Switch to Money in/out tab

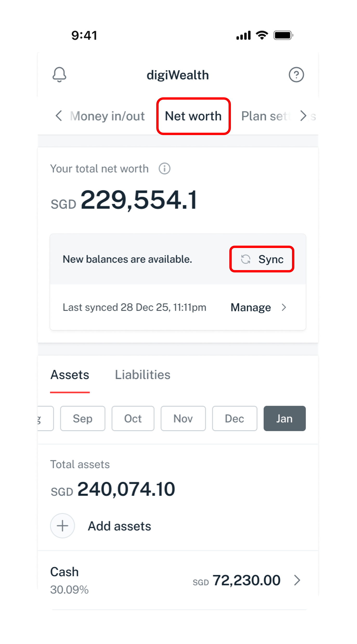click(x=107, y=116)
